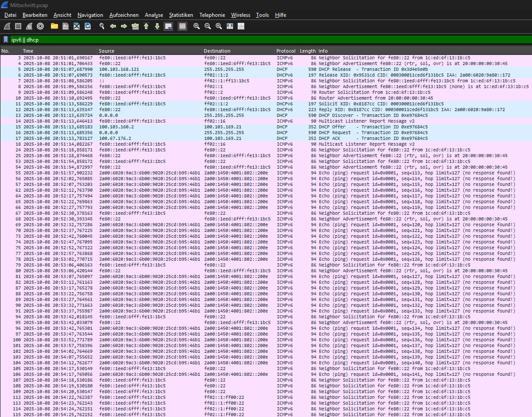Reset text to normal size
532x417 pixels.
[x=219, y=26]
